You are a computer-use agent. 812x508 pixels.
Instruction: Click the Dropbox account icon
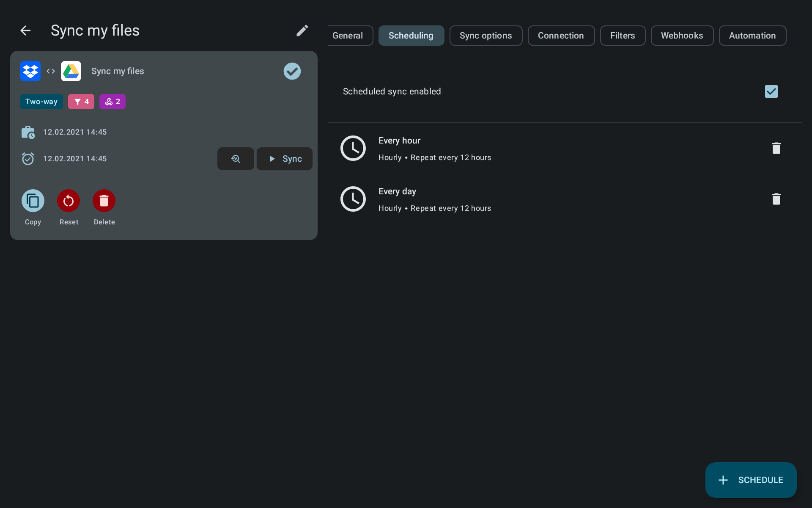click(30, 71)
